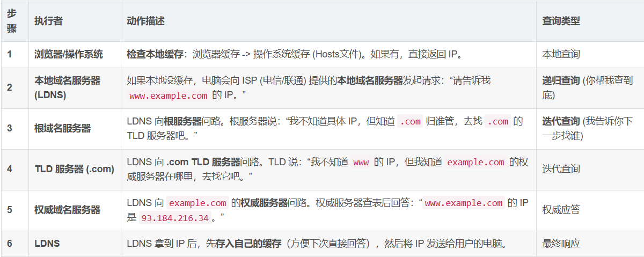Screen dimensions: 644x257
Task: Click the 93.184.216.34 IP address code
Action: coord(175,218)
